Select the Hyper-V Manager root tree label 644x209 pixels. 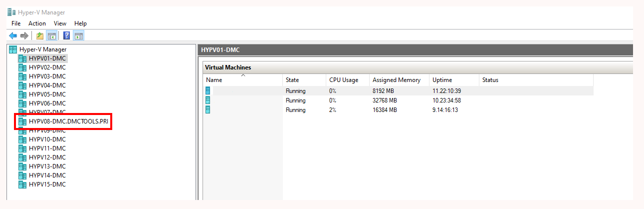tap(43, 49)
